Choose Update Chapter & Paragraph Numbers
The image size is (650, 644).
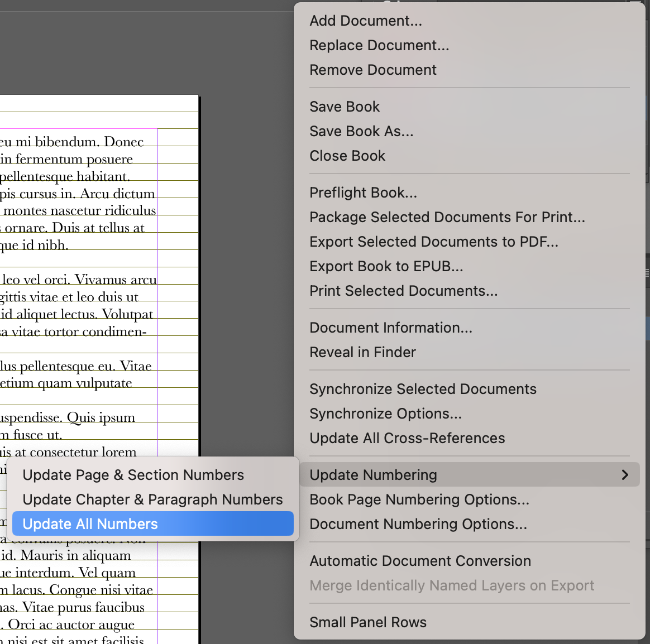[152, 499]
